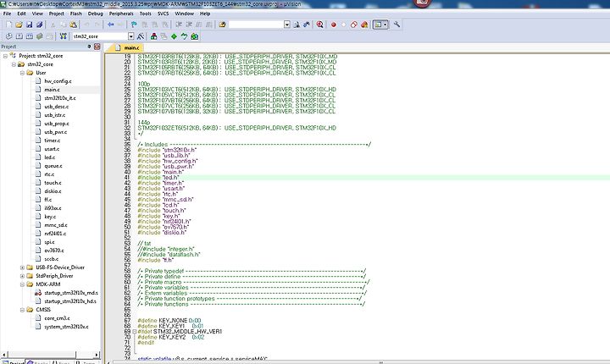Click the Rebuild all target files icon
The image size is (610, 364).
[29, 36]
